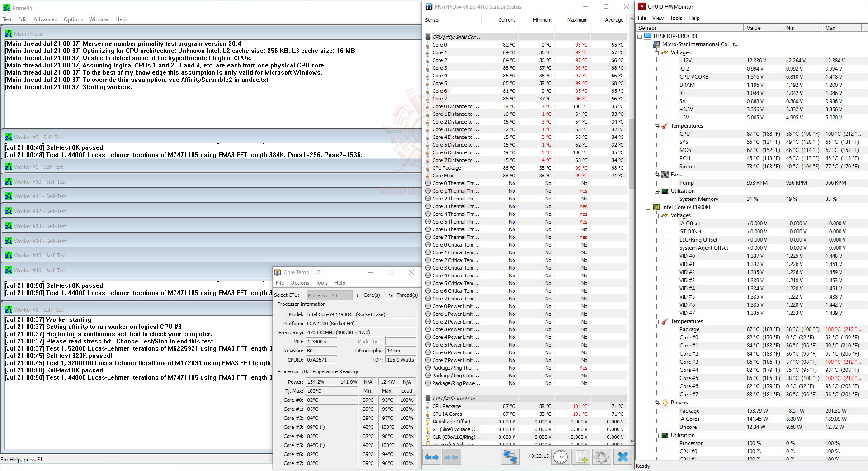868x471 pixels.
Task: Click HWiNFO Current column header
Action: [x=500, y=20]
